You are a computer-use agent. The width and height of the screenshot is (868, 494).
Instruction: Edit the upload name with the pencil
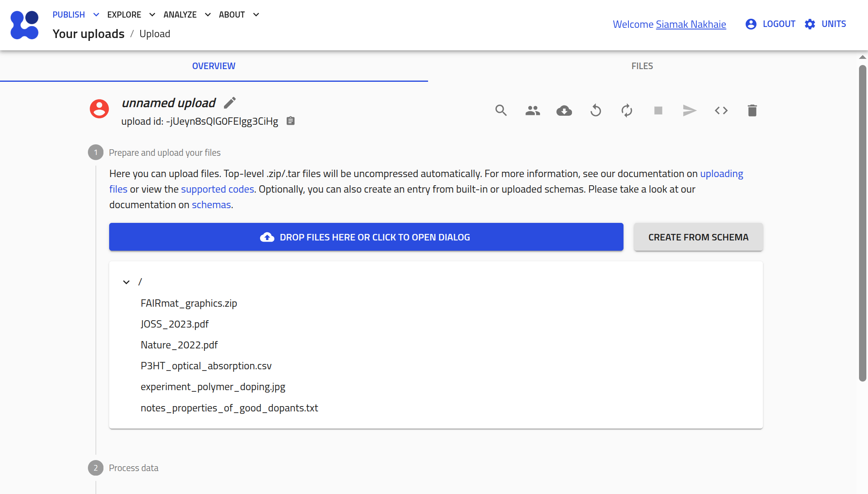[x=230, y=103]
